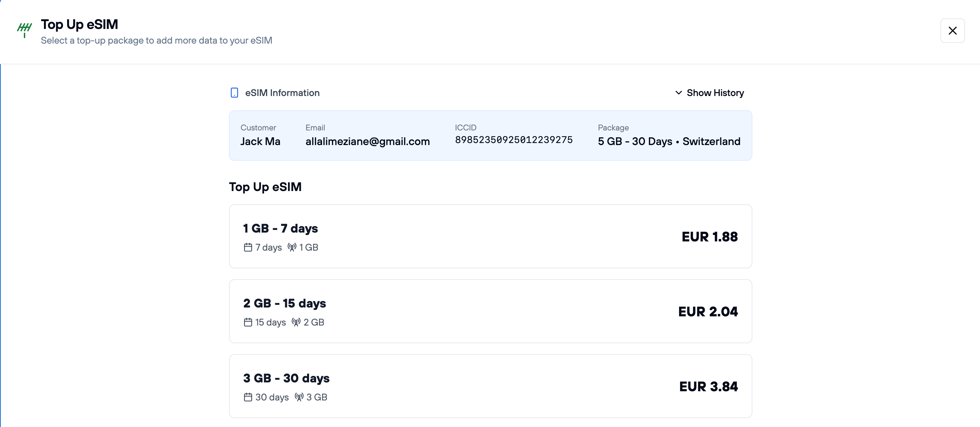Select the 1 GB - 7 days package
The image size is (980, 427).
pos(490,236)
